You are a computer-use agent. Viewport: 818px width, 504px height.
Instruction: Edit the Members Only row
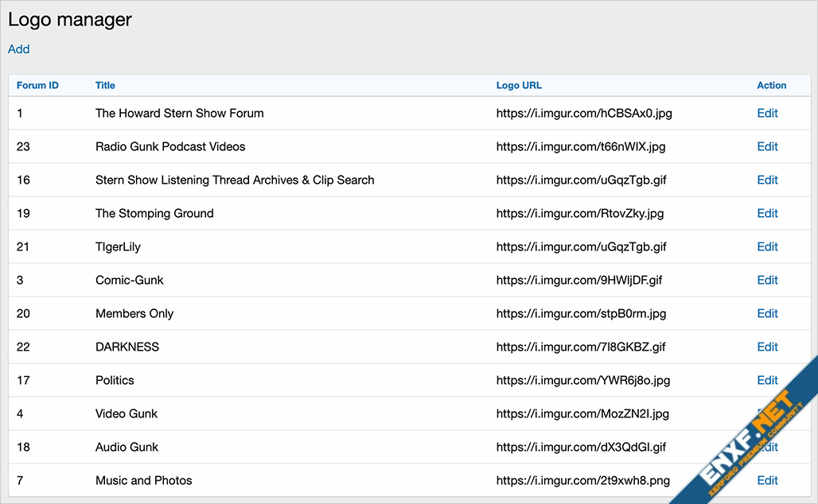[767, 313]
